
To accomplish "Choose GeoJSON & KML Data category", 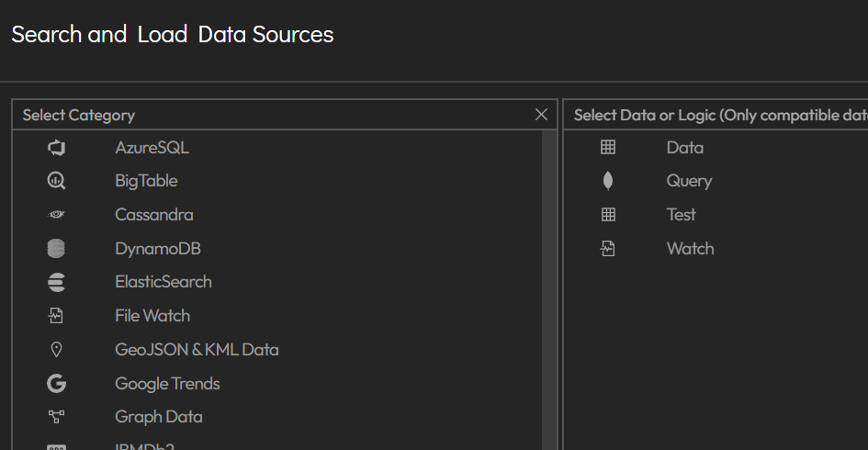I will pos(197,350).
